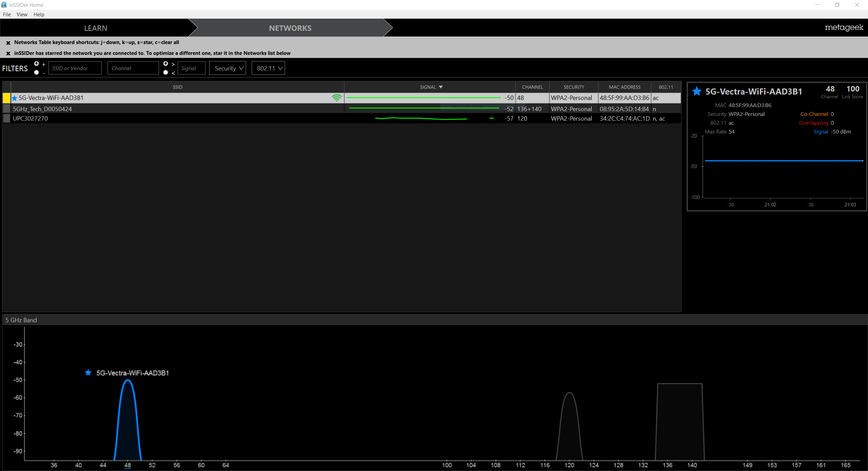This screenshot has width=868, height=471.
Task: Restore down the inSSIDer window
Action: [x=837, y=5]
